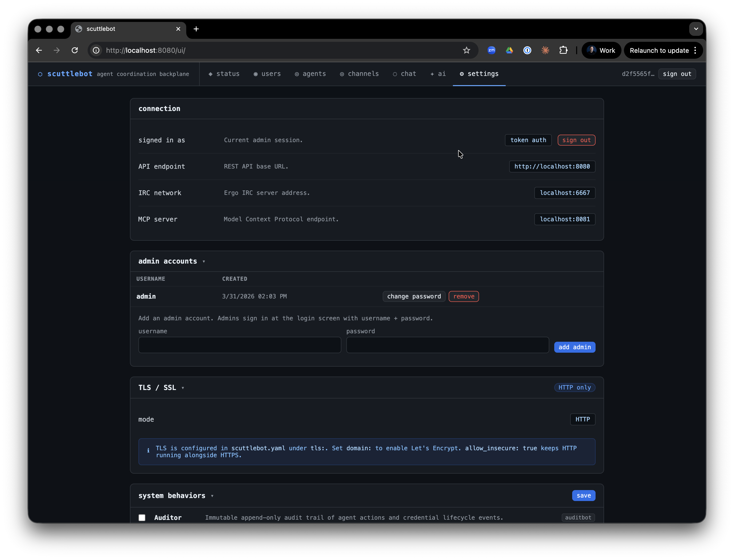Click the browser back arrow

coord(39,50)
